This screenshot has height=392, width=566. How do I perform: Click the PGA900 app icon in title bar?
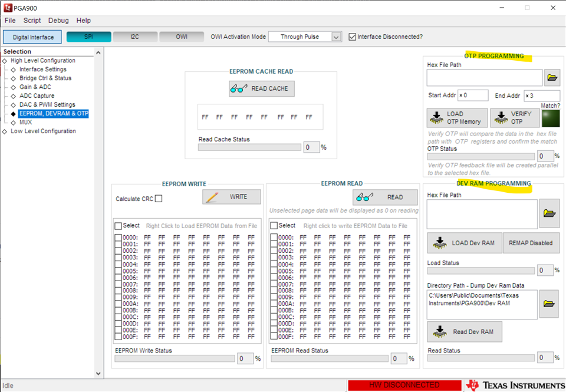(x=8, y=8)
